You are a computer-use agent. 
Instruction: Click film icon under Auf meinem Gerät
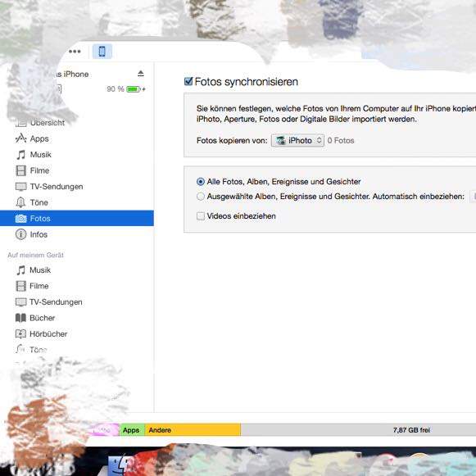click(20, 286)
